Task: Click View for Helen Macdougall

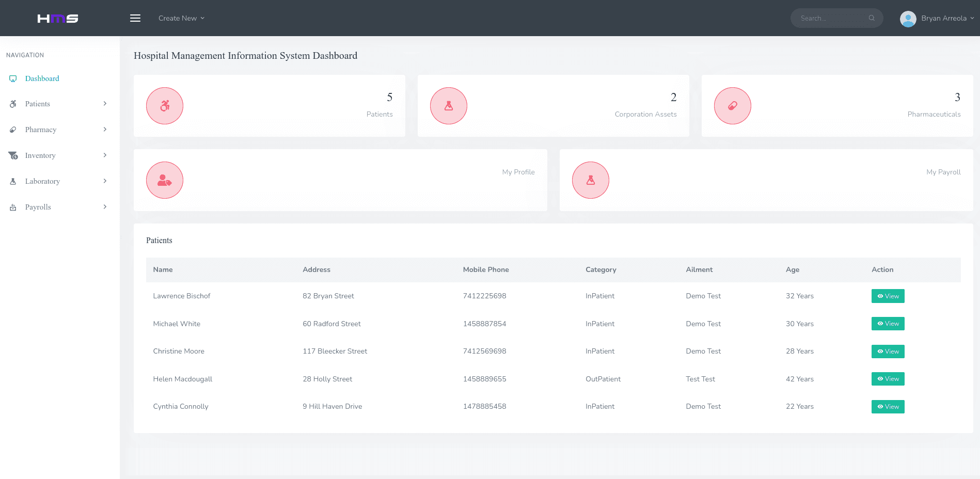Action: 888,379
